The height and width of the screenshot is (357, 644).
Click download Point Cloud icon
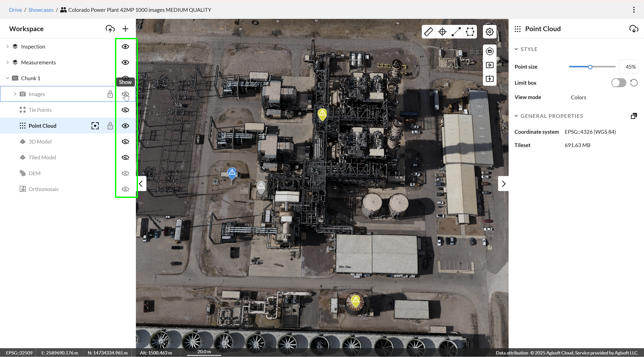[x=633, y=29]
